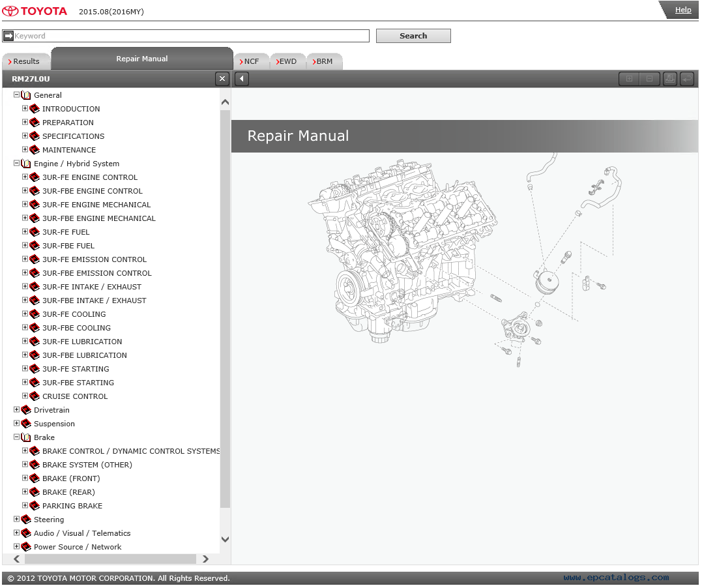Viewport: 702px width, 588px height.
Task: Close the RM27L0U tree panel
Action: click(222, 79)
